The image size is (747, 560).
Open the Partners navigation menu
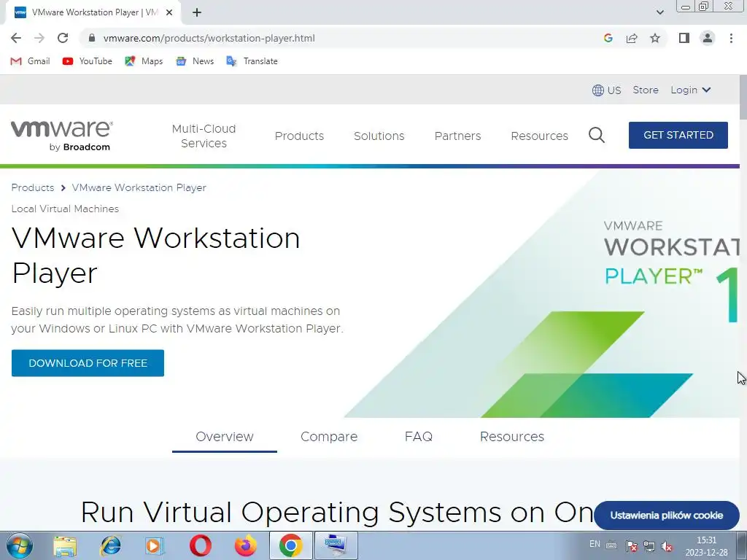[458, 136]
